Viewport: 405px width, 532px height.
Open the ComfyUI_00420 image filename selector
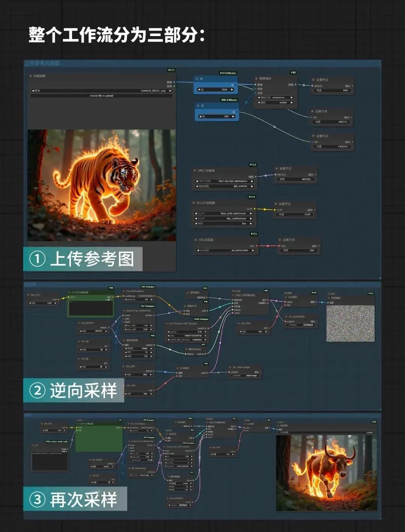[101, 90]
